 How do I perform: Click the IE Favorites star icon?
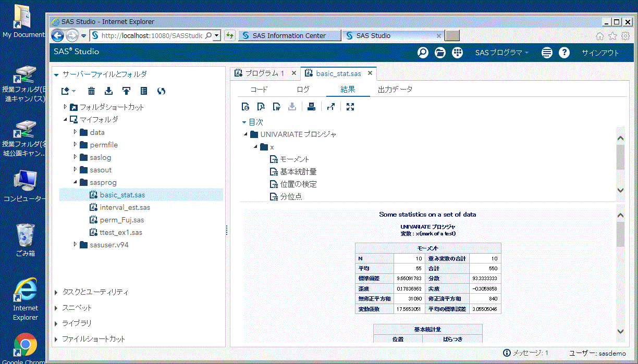(613, 36)
